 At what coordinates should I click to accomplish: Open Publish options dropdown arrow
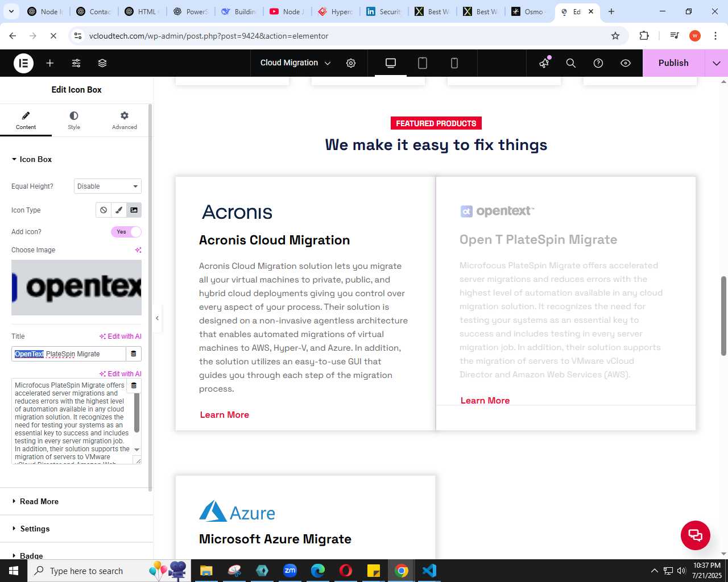point(717,63)
